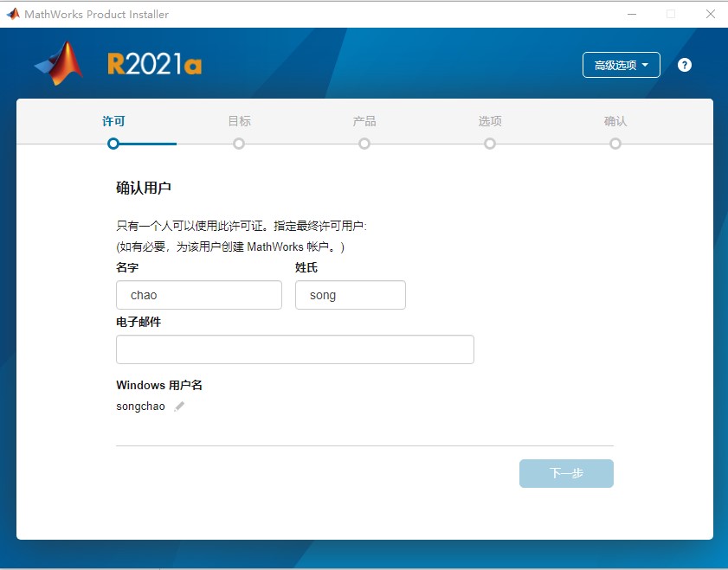Select the 产品 step tab
The width and height of the screenshot is (728, 570).
[364, 121]
